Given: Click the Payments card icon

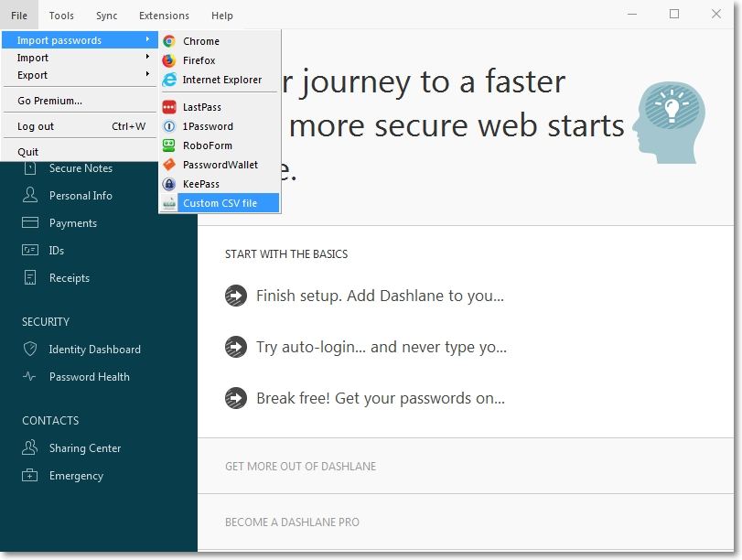Looking at the screenshot, I should [x=30, y=222].
